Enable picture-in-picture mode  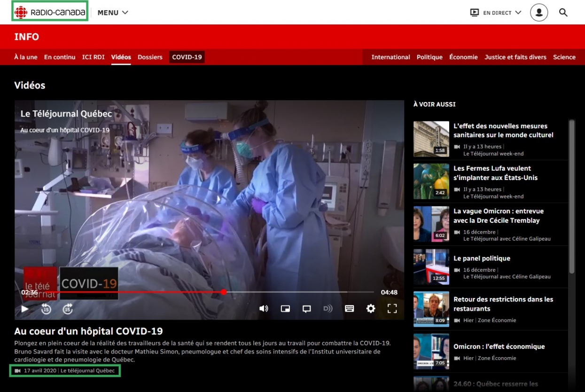[x=285, y=309]
